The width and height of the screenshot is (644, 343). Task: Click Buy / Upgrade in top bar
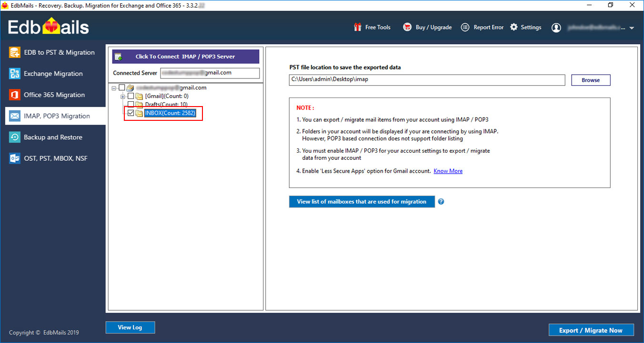point(433,27)
